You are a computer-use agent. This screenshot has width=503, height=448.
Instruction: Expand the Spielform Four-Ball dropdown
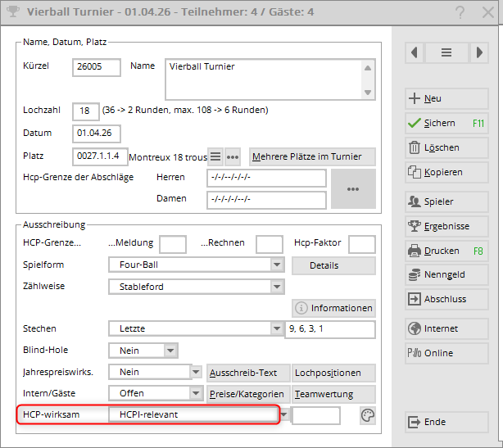point(277,265)
